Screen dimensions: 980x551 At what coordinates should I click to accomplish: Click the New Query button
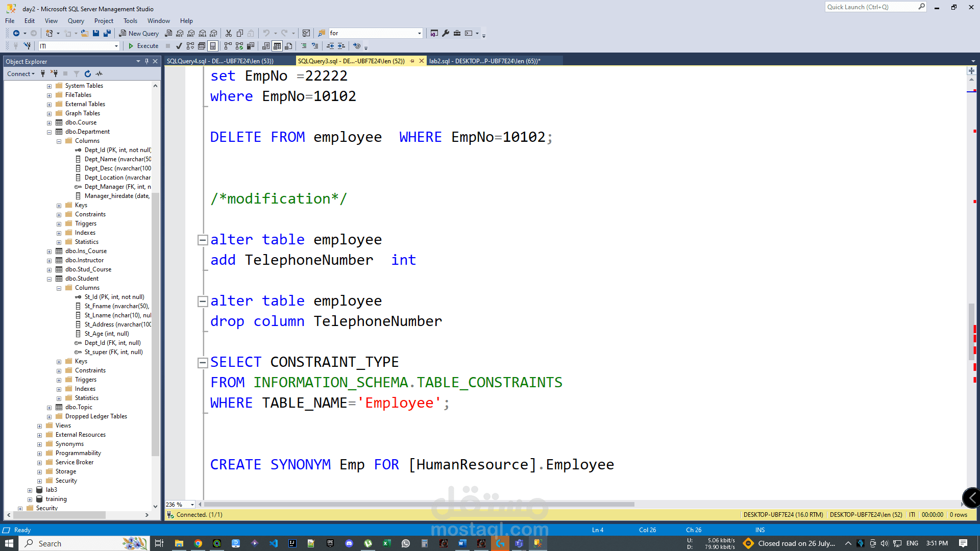point(139,33)
